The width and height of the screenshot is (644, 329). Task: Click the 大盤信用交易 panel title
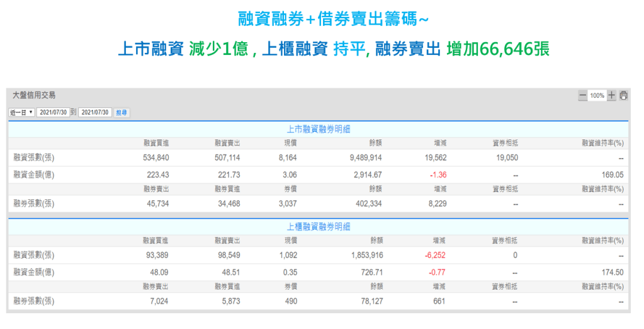[34, 95]
